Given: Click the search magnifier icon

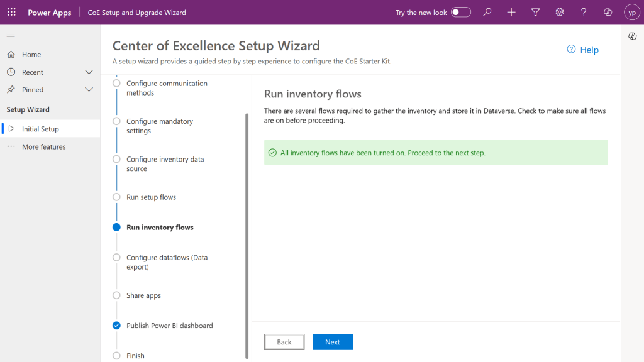Looking at the screenshot, I should 487,13.
